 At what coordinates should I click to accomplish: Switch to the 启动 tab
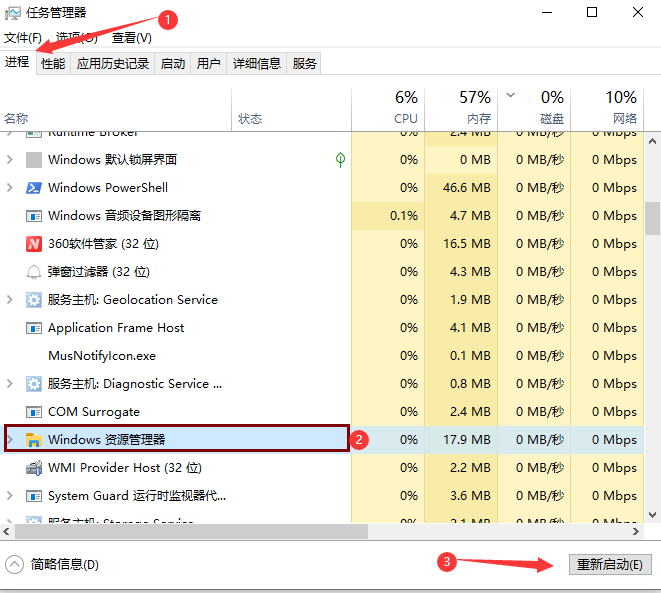(173, 63)
